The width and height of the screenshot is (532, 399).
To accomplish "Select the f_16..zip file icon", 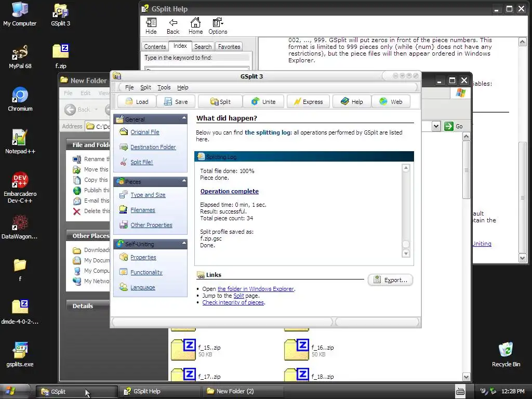I will [x=297, y=350].
